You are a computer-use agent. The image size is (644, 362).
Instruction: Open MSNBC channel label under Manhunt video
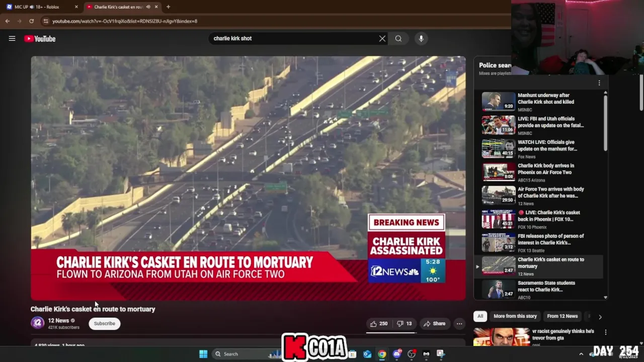525,110
